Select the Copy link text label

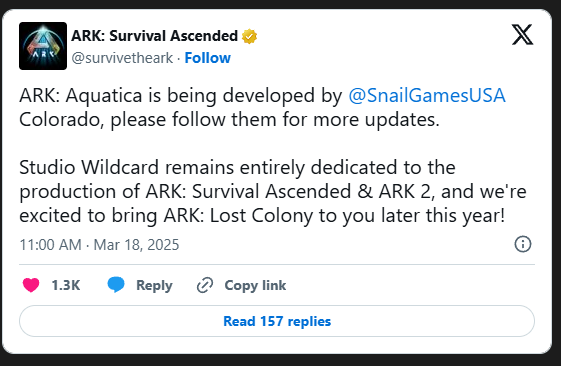coord(255,285)
